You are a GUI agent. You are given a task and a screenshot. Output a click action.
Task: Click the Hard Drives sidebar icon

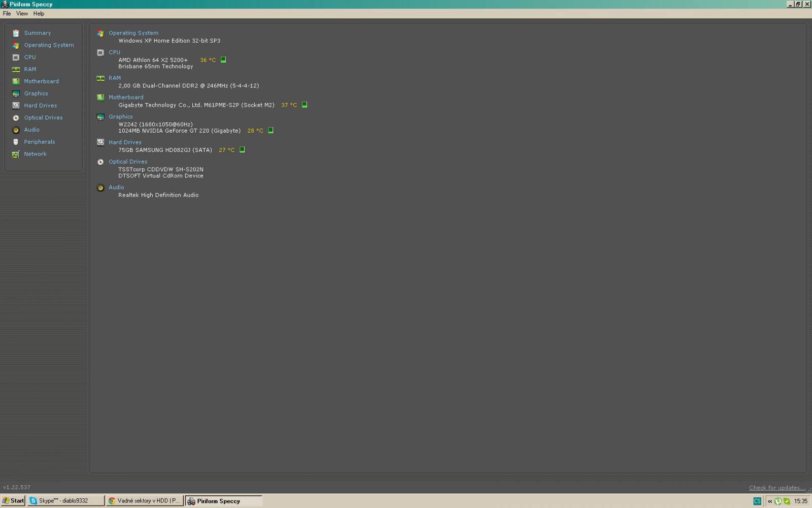coord(16,106)
